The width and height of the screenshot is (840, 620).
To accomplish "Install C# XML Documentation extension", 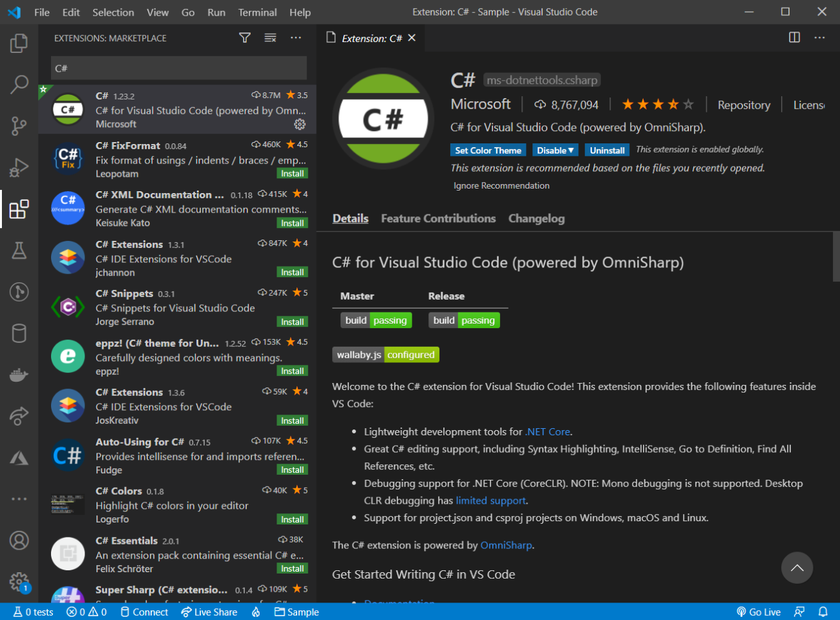I will tap(292, 223).
